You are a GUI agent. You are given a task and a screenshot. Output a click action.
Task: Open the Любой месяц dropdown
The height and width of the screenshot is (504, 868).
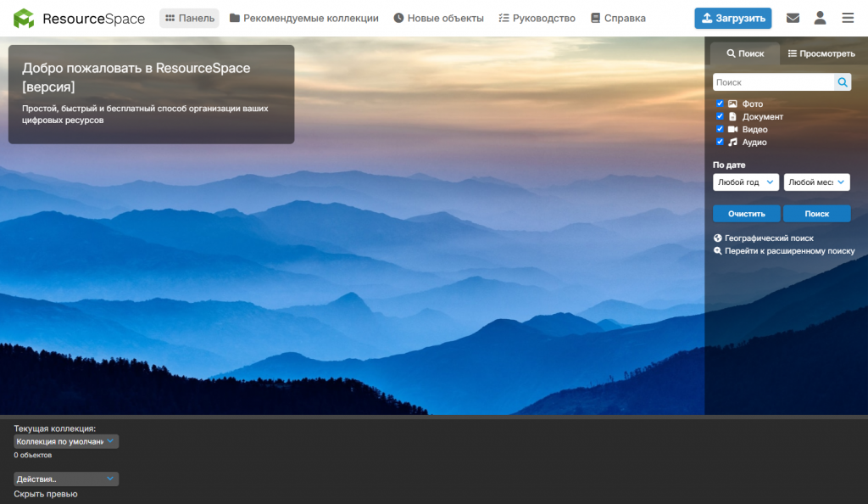816,182
